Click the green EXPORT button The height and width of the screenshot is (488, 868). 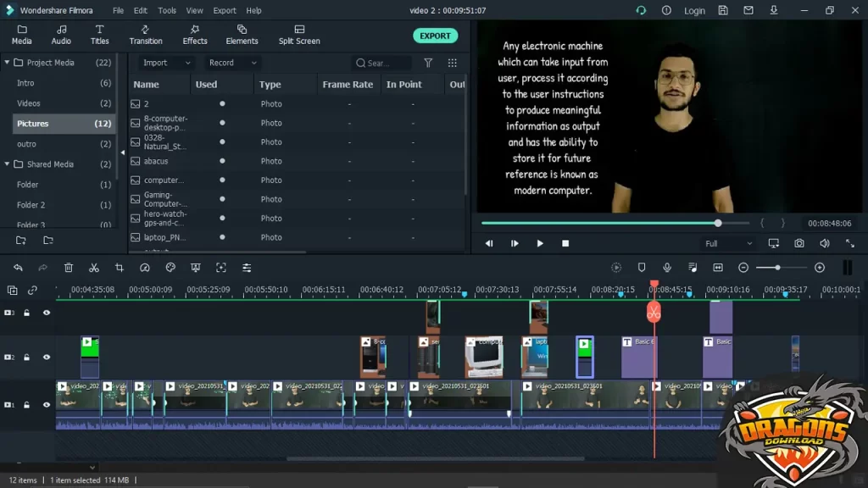[x=435, y=36]
